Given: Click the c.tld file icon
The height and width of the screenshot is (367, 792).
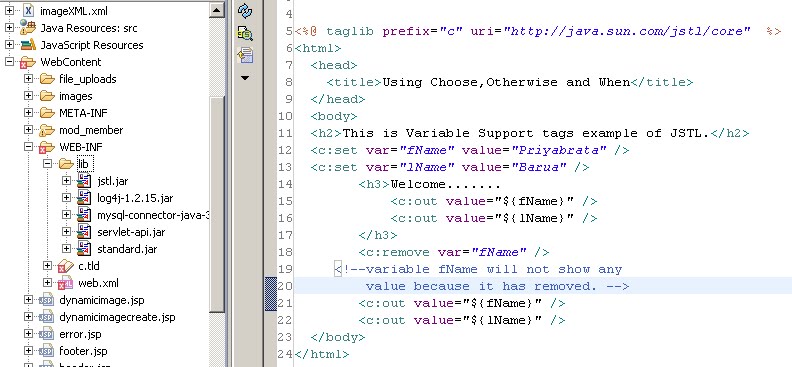Looking at the screenshot, I should 65,266.
